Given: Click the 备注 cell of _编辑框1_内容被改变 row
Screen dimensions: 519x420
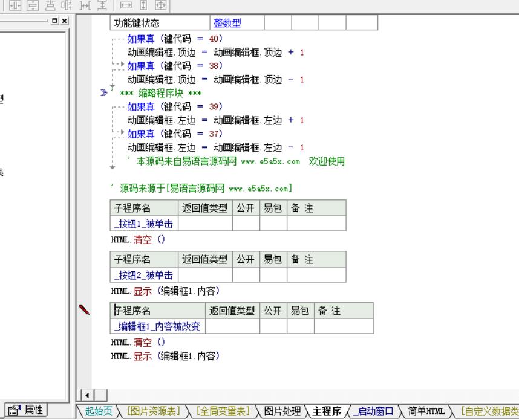Looking at the screenshot, I should point(344,326).
